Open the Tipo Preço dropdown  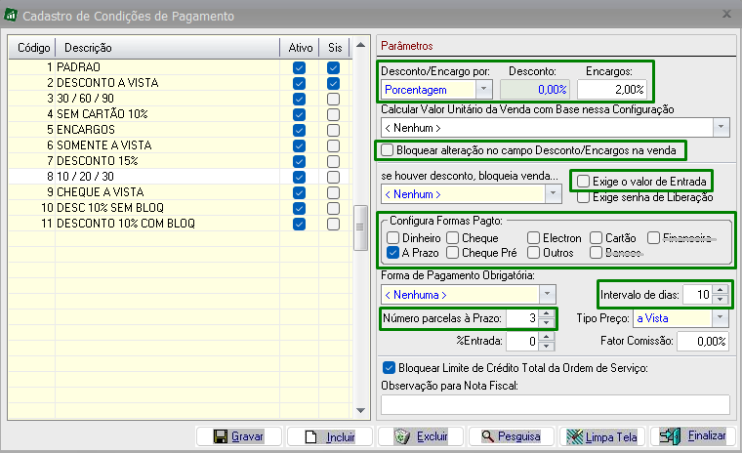[720, 318]
